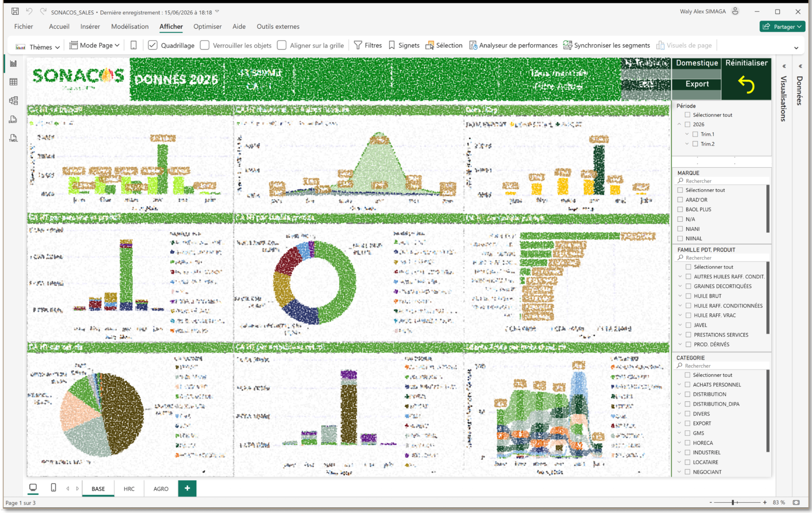Open Report view in left sidebar
This screenshot has width=812, height=513.
pos(14,63)
